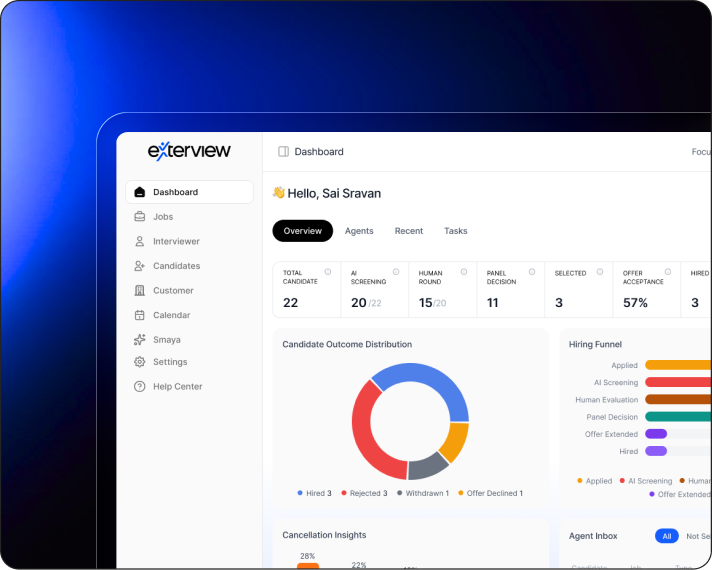Click the Settings gear icon
This screenshot has height=570, width=712.
(x=140, y=362)
